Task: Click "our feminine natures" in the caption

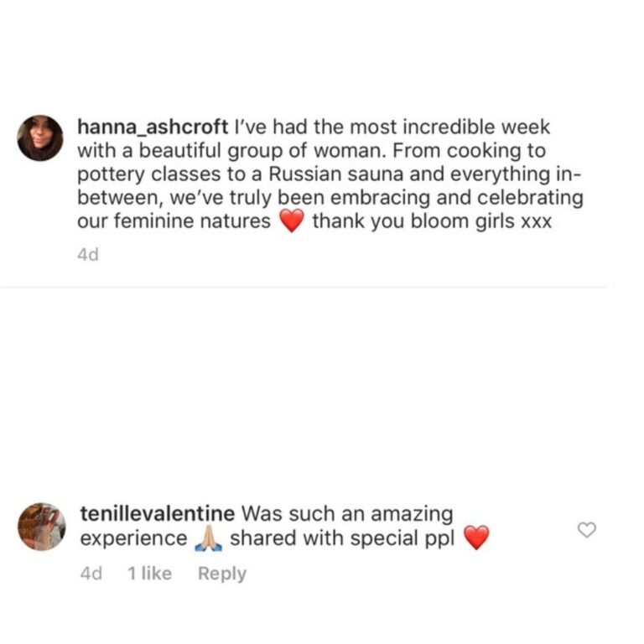Action: [x=174, y=223]
